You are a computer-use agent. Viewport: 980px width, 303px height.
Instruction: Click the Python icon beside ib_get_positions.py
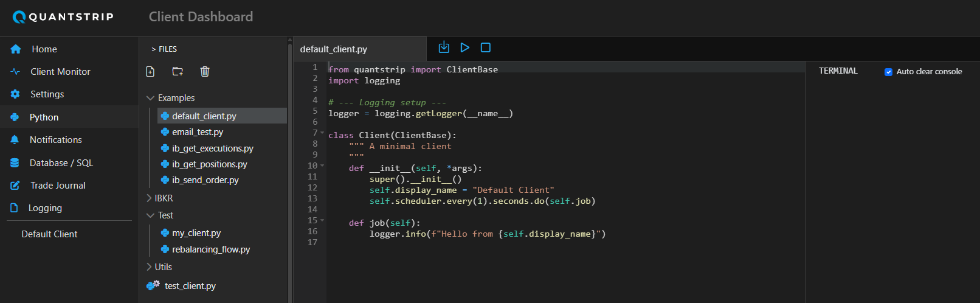pos(165,164)
